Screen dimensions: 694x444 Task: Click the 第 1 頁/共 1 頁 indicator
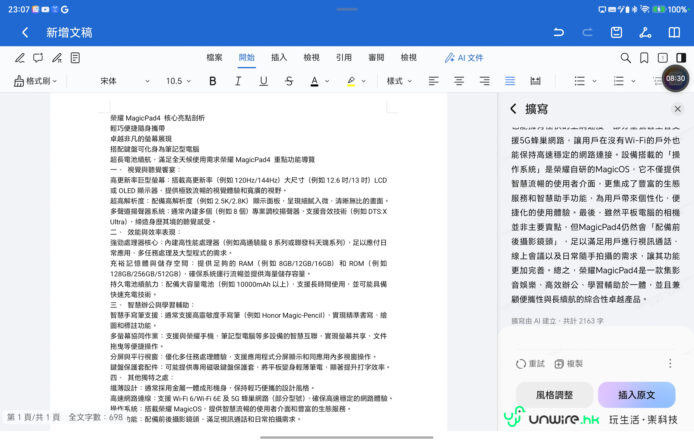click(34, 417)
